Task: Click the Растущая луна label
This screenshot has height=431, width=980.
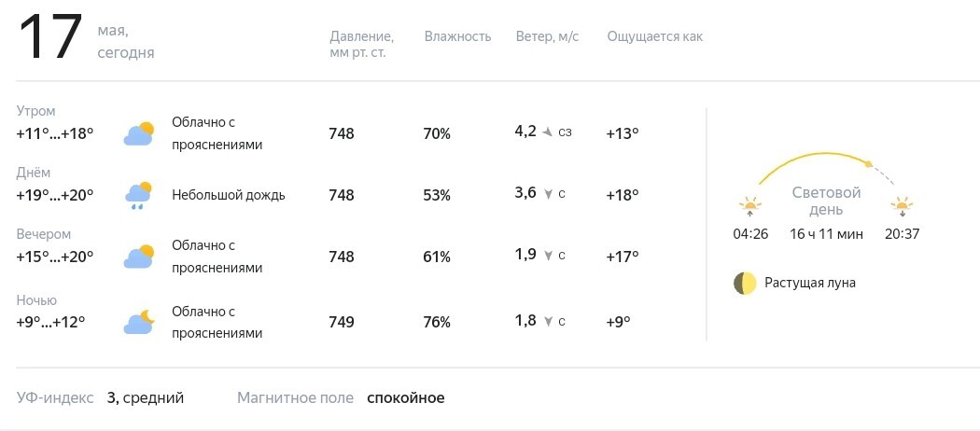Action: 810,283
